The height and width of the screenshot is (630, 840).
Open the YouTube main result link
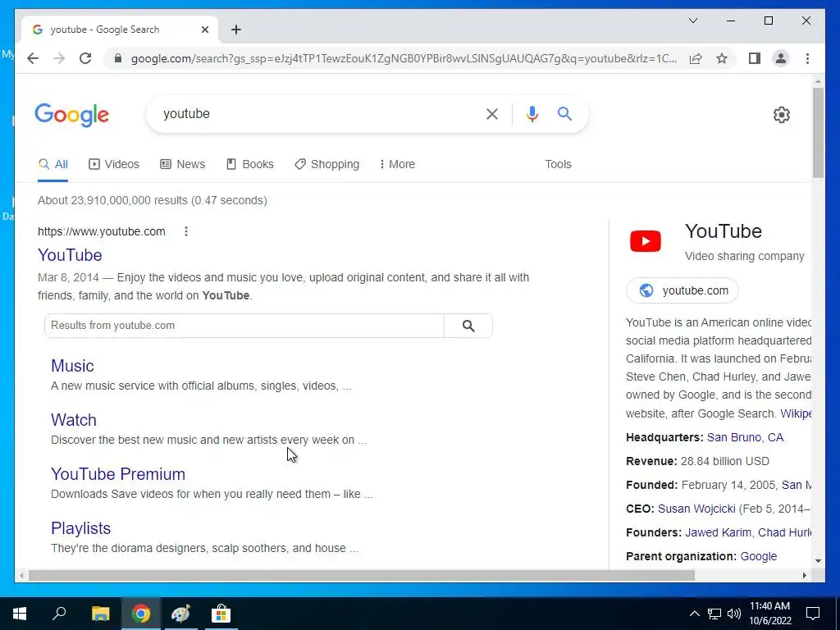70,255
